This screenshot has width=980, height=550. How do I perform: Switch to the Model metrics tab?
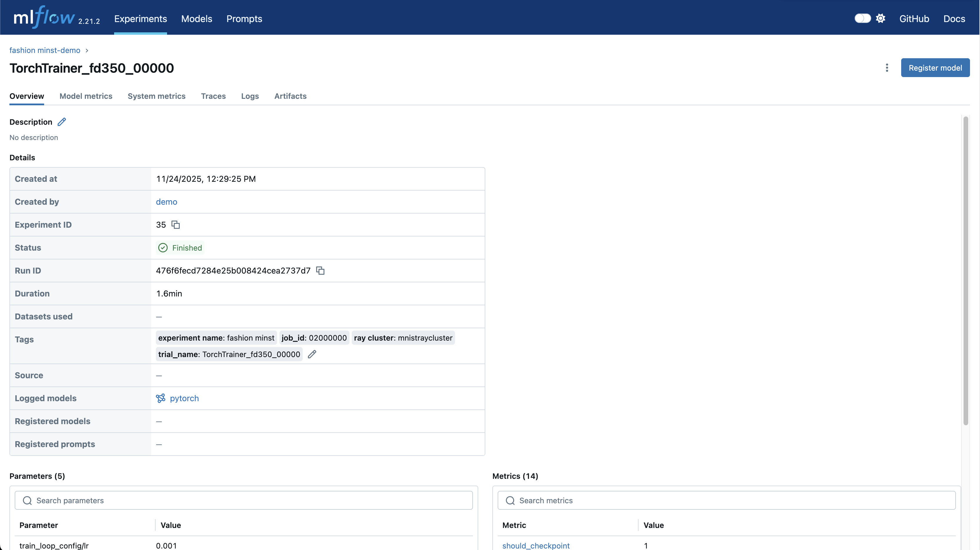86,96
